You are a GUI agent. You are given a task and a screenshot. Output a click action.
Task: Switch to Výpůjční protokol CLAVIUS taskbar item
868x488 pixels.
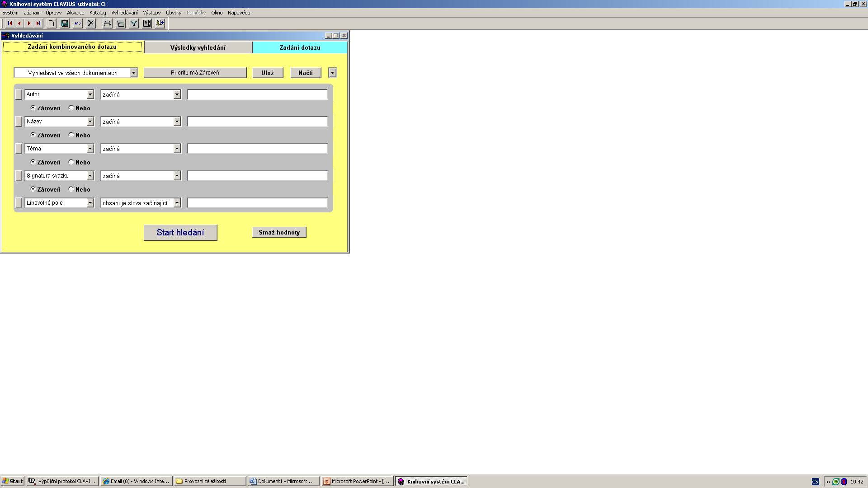click(x=62, y=481)
